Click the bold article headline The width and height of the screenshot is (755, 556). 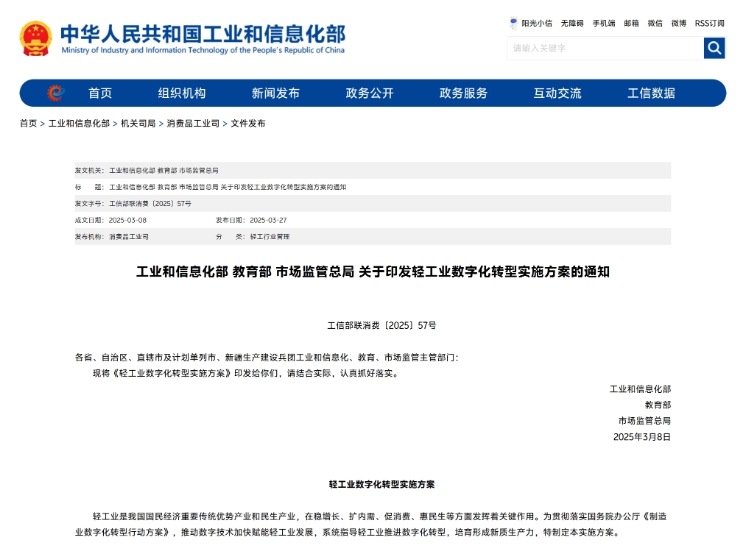coord(373,272)
